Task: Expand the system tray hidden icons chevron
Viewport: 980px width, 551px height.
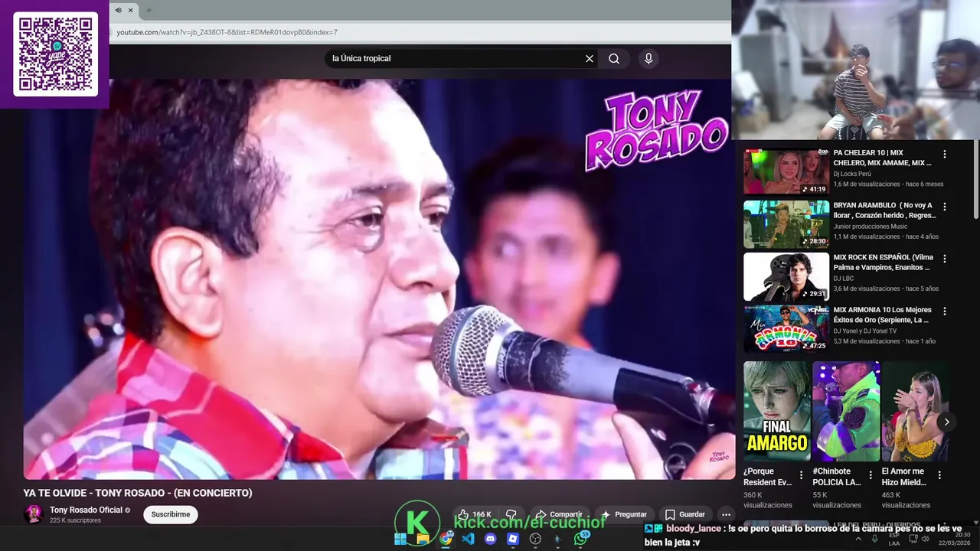Action: pyautogui.click(x=858, y=539)
